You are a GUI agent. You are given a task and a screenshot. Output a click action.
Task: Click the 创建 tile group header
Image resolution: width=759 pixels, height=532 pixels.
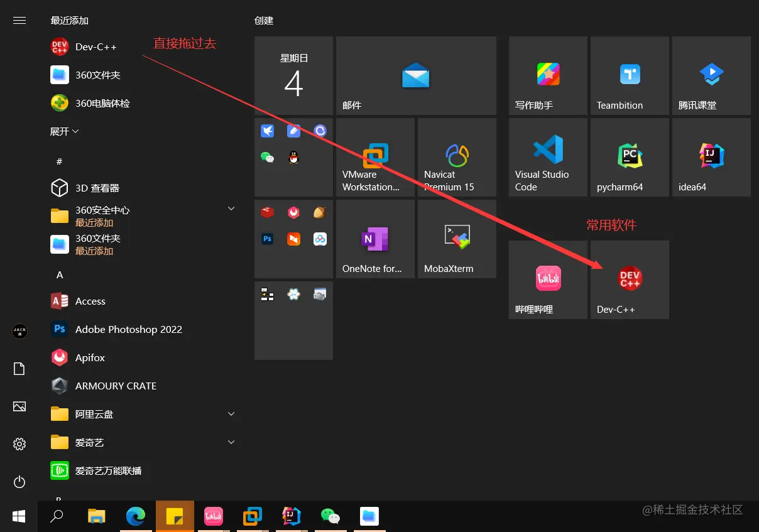coord(264,20)
